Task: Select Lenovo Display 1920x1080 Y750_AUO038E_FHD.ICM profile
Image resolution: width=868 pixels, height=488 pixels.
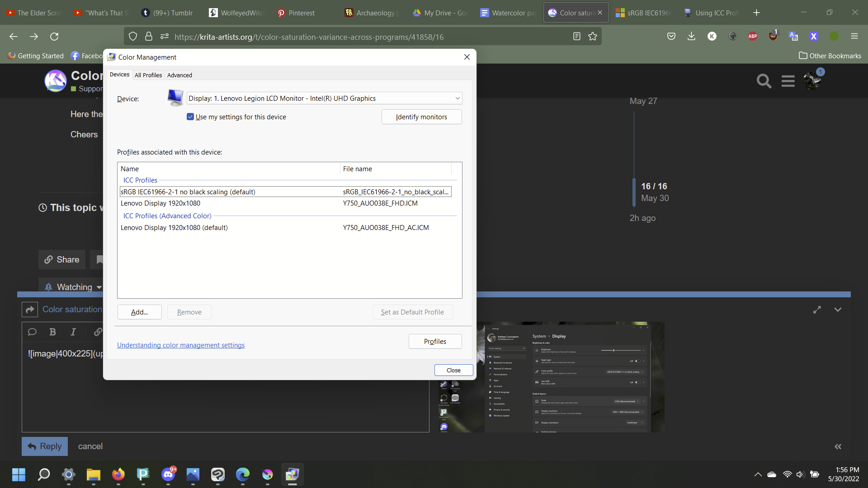Action: 160,203
